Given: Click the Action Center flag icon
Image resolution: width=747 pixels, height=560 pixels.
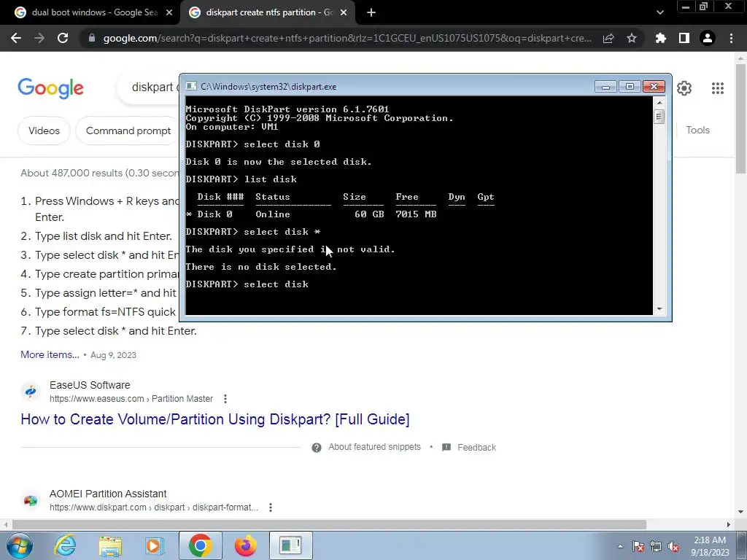Looking at the screenshot, I should [x=638, y=546].
